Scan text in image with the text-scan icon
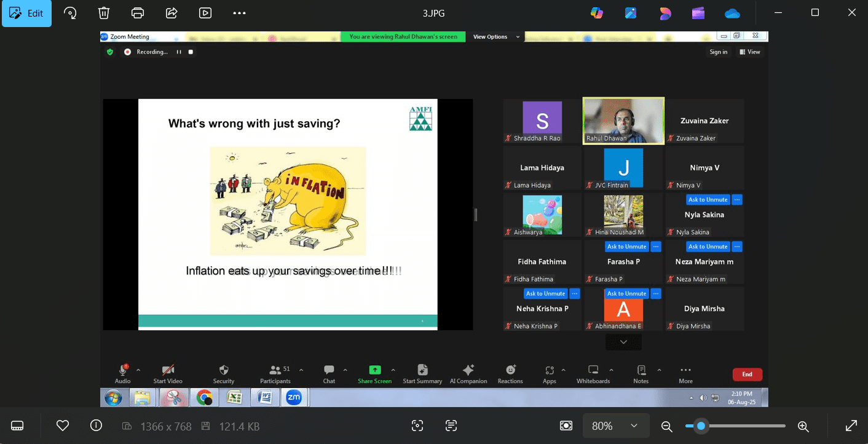The width and height of the screenshot is (868, 444). pos(451,426)
